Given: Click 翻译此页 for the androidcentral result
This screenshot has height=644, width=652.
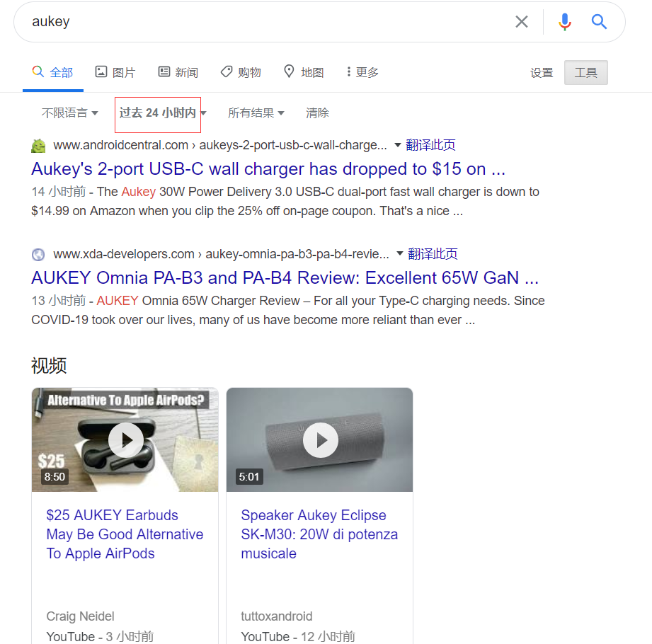Looking at the screenshot, I should point(430,144).
